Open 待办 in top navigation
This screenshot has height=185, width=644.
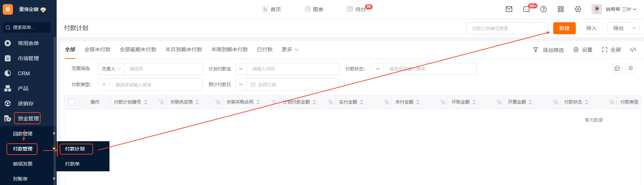click(356, 9)
